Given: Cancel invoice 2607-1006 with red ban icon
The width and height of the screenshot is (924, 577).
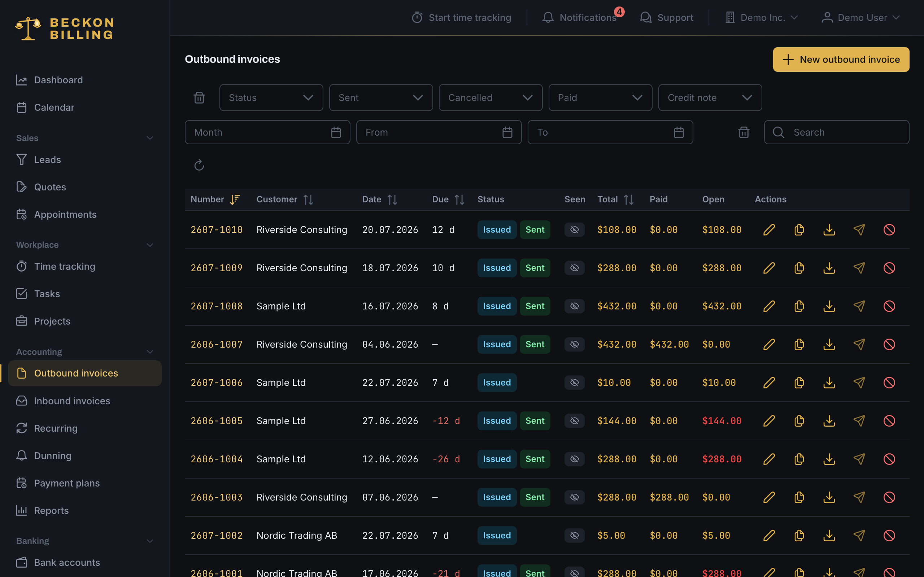Looking at the screenshot, I should [889, 382].
